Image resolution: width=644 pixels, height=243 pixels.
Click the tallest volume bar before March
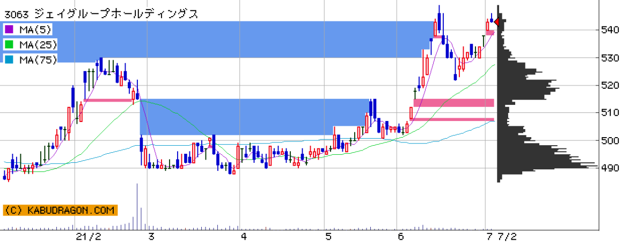coord(137,207)
